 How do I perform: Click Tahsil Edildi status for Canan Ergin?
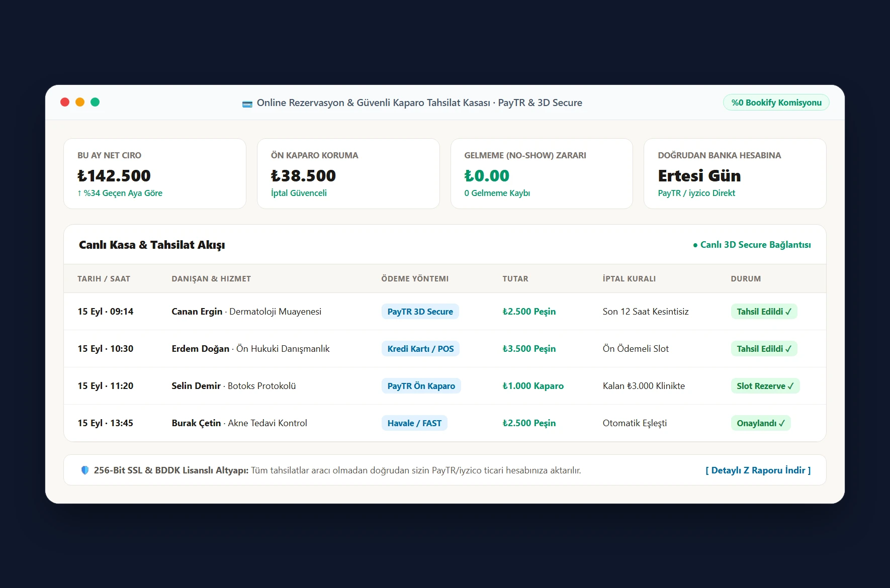pyautogui.click(x=764, y=312)
